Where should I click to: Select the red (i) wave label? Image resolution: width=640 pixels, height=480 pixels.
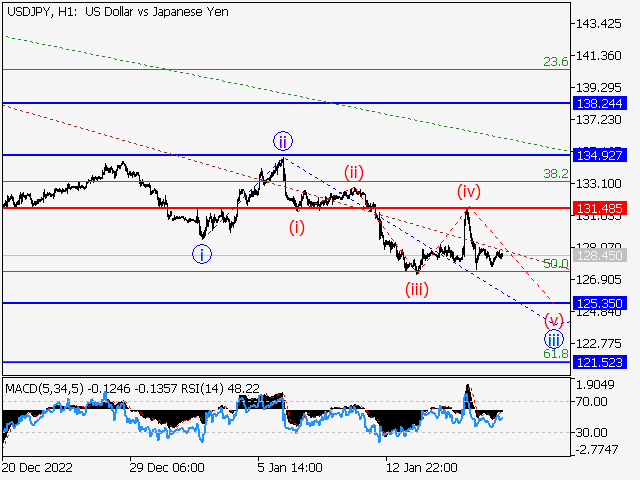[297, 227]
